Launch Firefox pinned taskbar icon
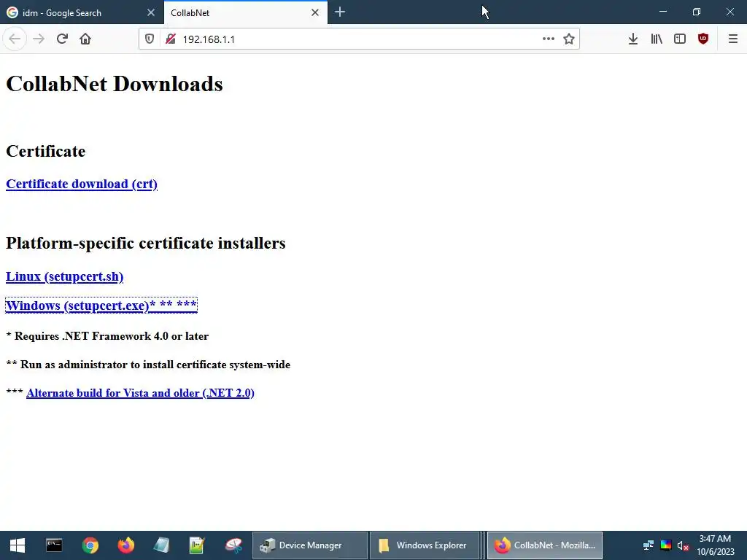The image size is (747, 560). point(125,545)
